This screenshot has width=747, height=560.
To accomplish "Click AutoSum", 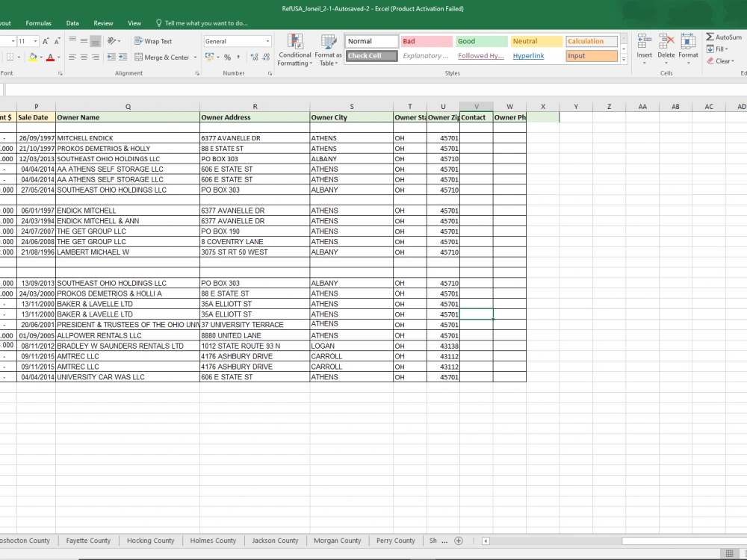I will 723,37.
